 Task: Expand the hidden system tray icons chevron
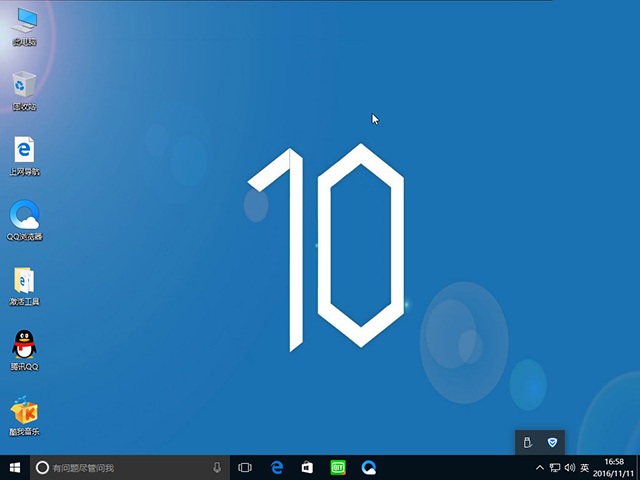(540, 467)
